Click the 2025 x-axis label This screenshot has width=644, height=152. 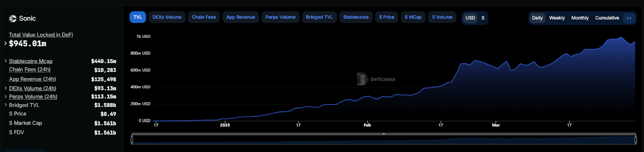[225, 125]
